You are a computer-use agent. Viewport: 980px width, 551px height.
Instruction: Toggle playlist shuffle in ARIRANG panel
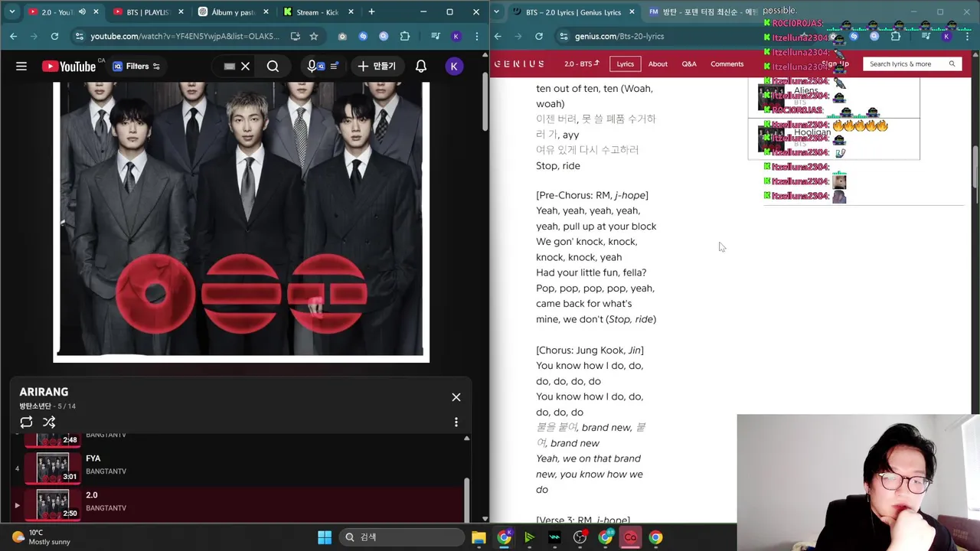point(49,422)
